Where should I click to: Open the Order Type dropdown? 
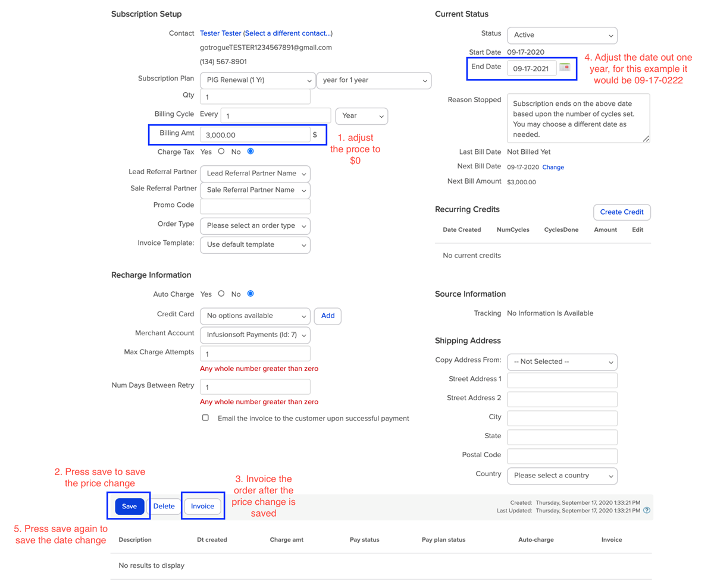pos(255,226)
